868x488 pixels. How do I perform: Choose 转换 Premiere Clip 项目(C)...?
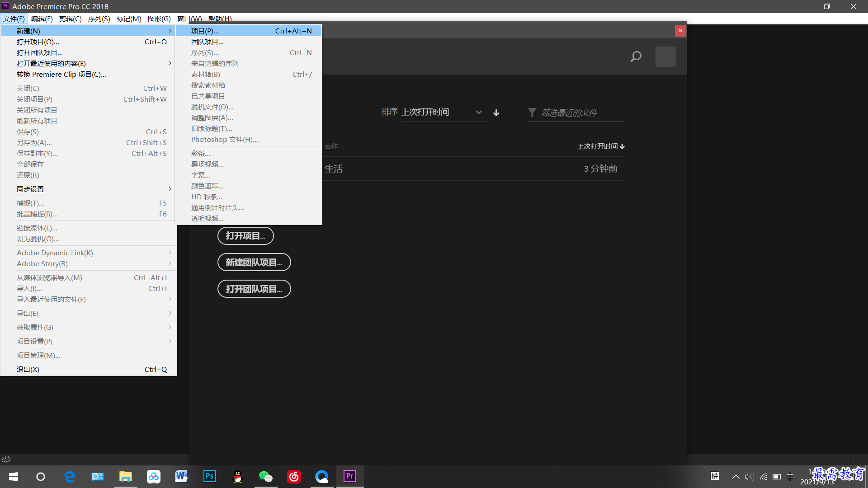(89, 74)
